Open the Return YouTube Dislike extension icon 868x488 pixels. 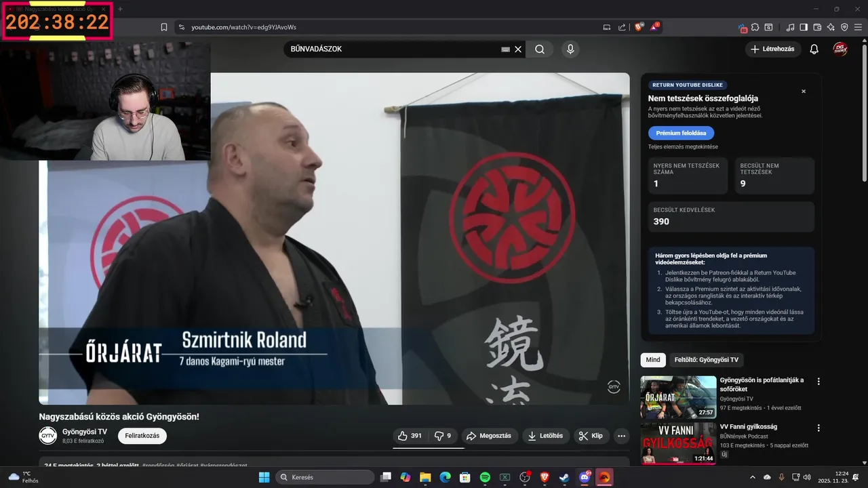743,28
